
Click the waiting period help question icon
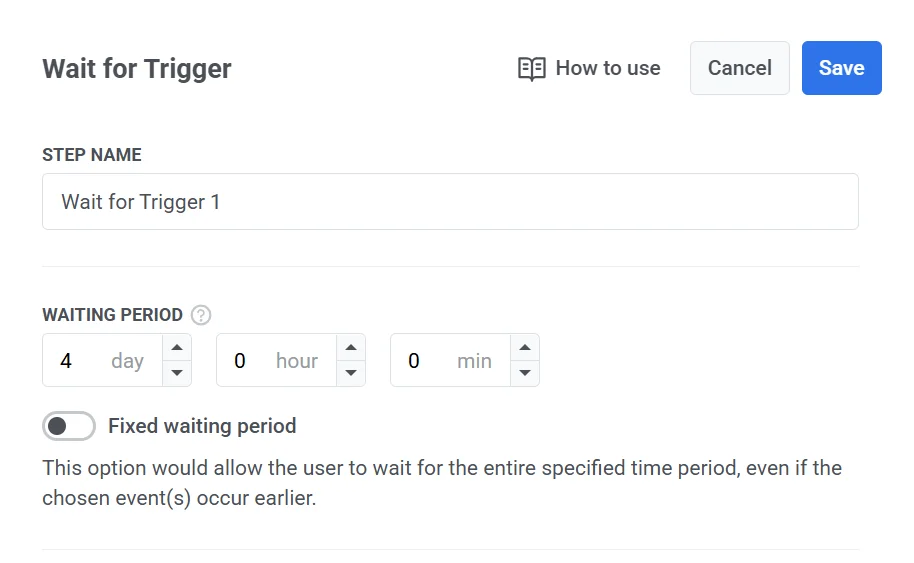pyautogui.click(x=201, y=315)
